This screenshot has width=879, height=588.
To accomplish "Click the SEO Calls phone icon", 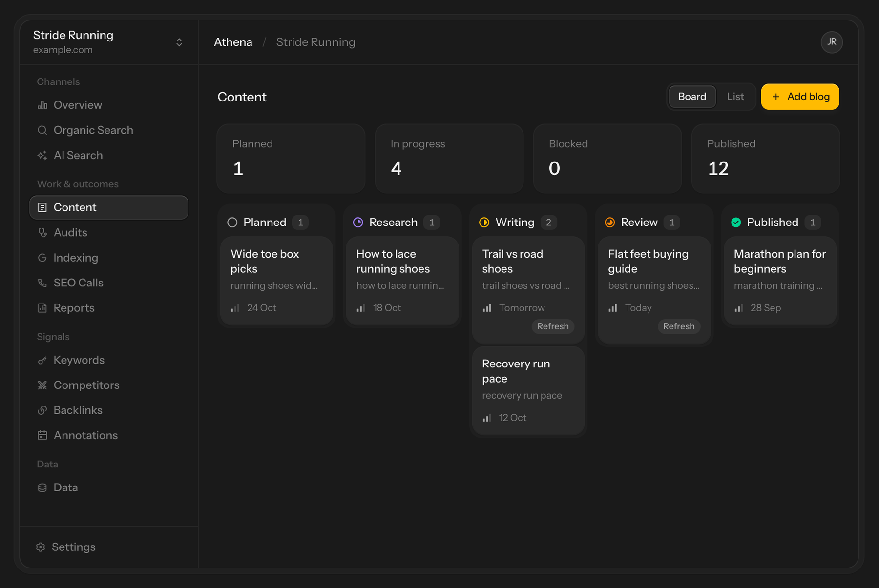I will point(42,283).
